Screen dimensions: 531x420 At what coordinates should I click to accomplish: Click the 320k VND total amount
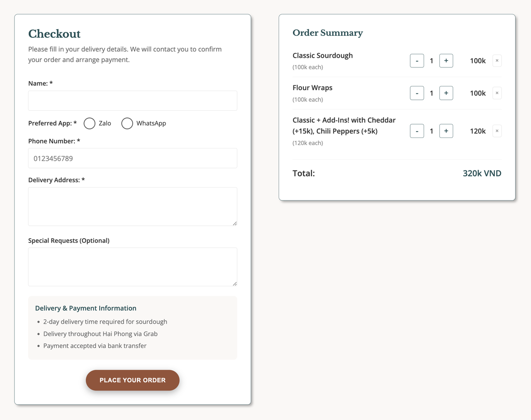point(482,173)
